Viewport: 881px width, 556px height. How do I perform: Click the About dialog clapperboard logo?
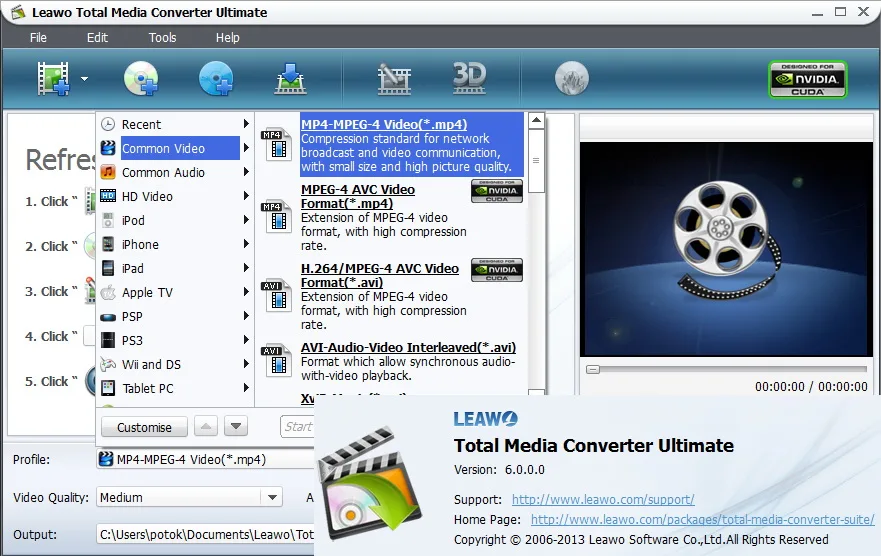click(370, 482)
